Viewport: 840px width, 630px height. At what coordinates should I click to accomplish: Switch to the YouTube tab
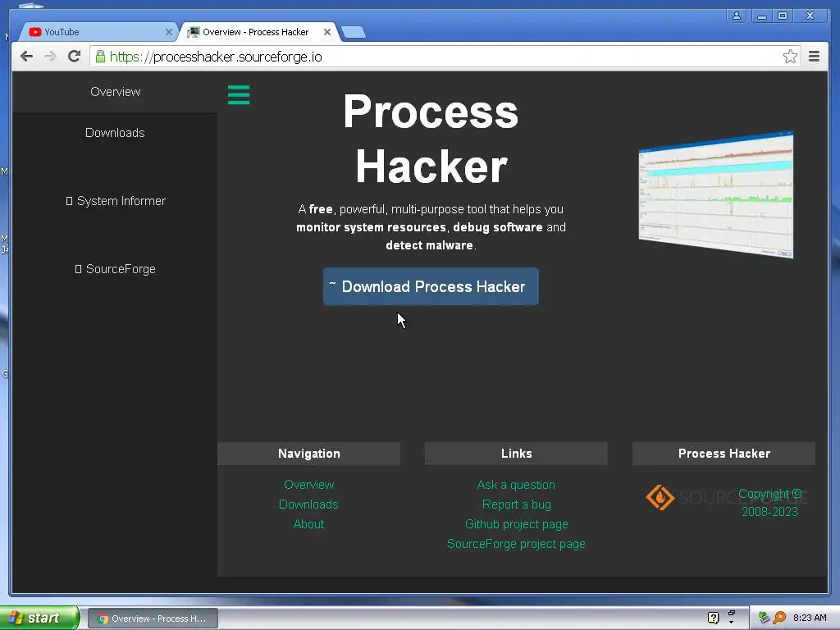(97, 32)
